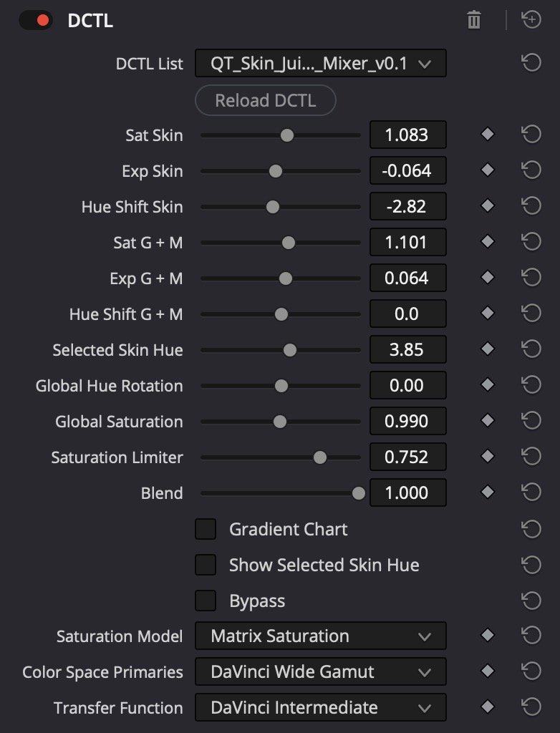The image size is (560, 733).
Task: Delete the DCTL effect with trash icon
Action: click(x=473, y=20)
